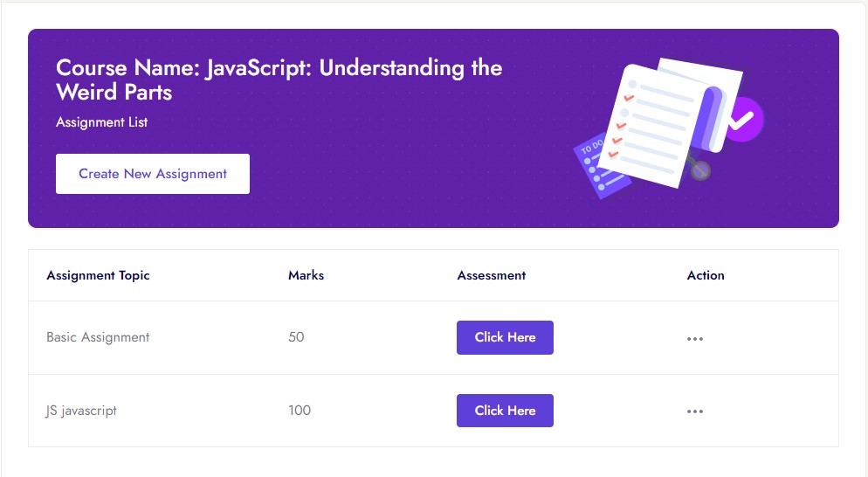Screen dimensions: 868x477
Task: Open the JS javascript assignment entry
Action: [81, 411]
